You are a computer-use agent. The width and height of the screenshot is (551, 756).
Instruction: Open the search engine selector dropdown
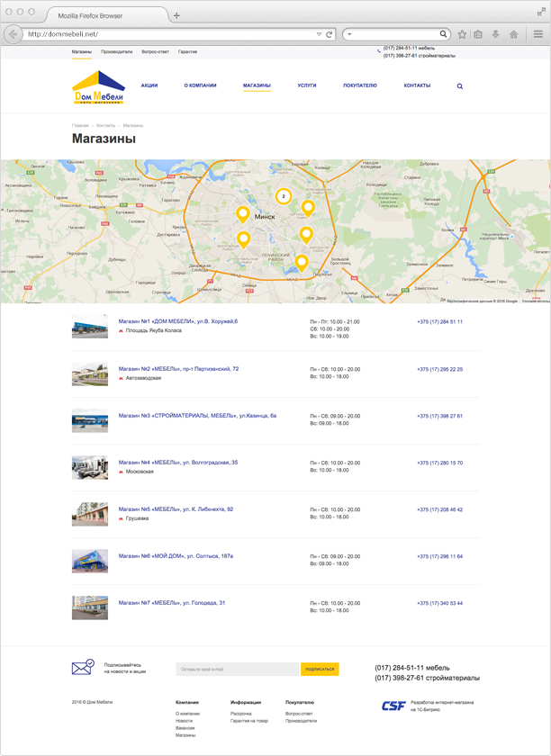(x=349, y=34)
